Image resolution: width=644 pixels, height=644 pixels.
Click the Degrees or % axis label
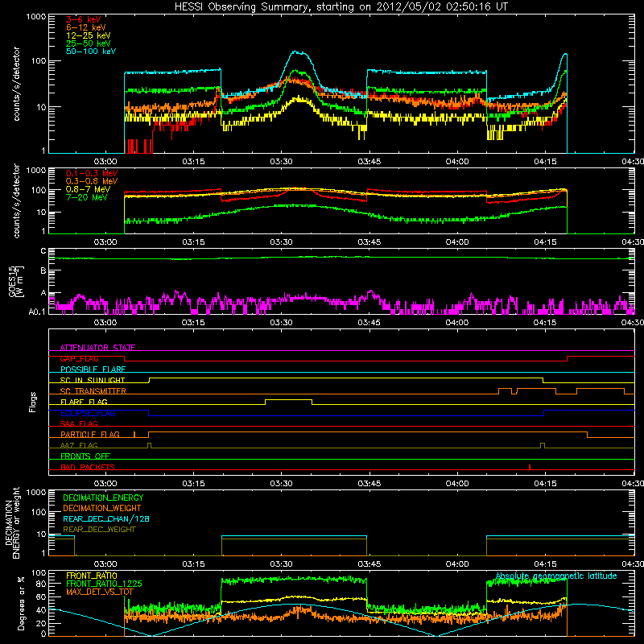point(21,603)
